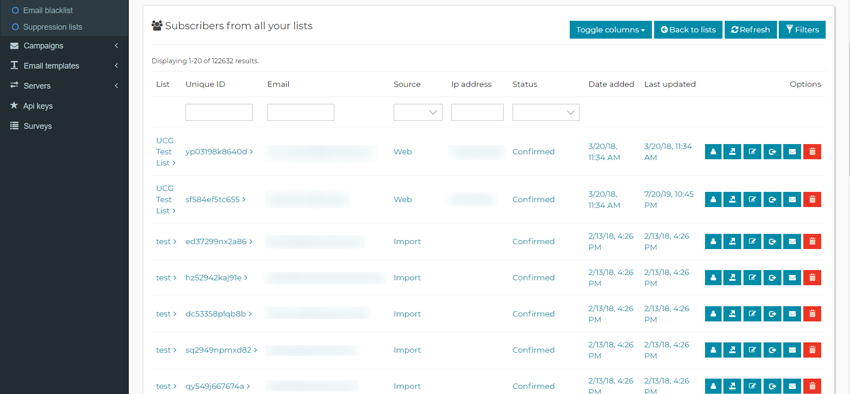Image resolution: width=850 pixels, height=394 pixels.
Task: Unsubscribe yp03198k8640d using the arrow-out icon
Action: pyautogui.click(x=772, y=152)
